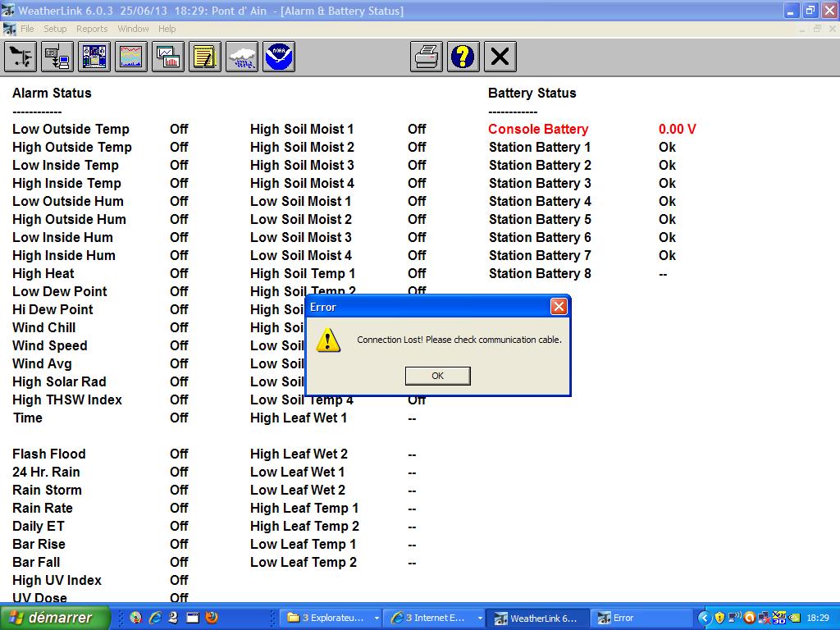Open the strip chart toolbar icon

131,57
